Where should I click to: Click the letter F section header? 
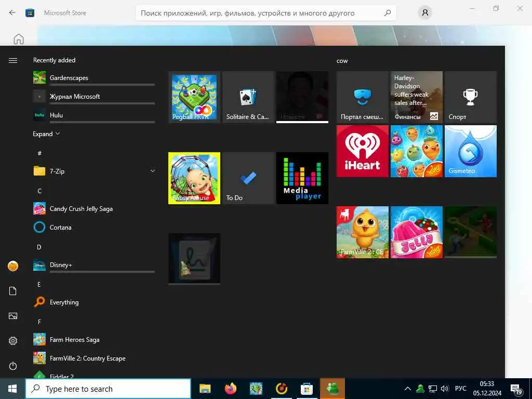tap(39, 322)
